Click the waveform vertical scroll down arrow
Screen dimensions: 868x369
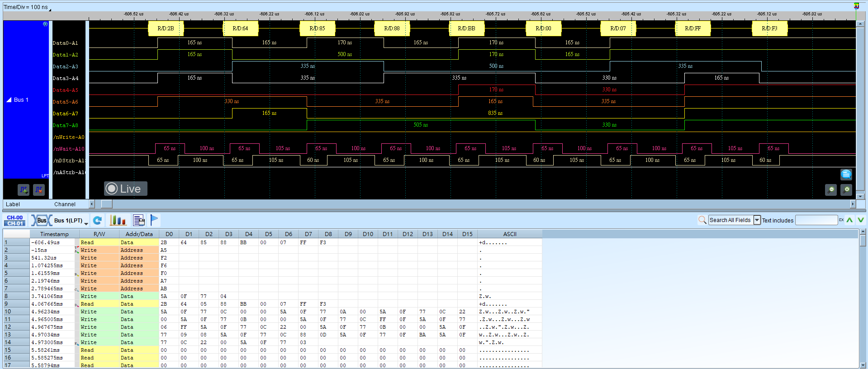pos(861,196)
